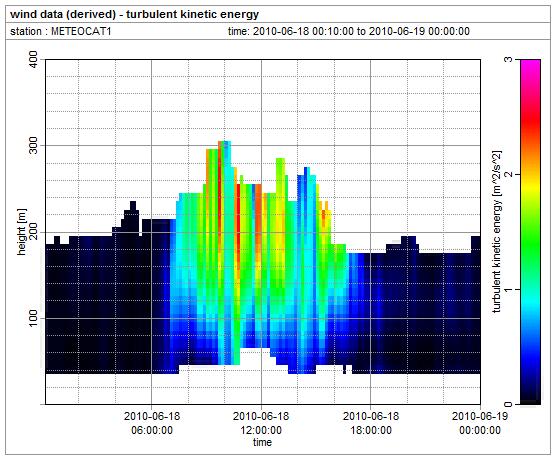Click the '400' height axis tick label
556x460 pixels.
tap(33, 59)
